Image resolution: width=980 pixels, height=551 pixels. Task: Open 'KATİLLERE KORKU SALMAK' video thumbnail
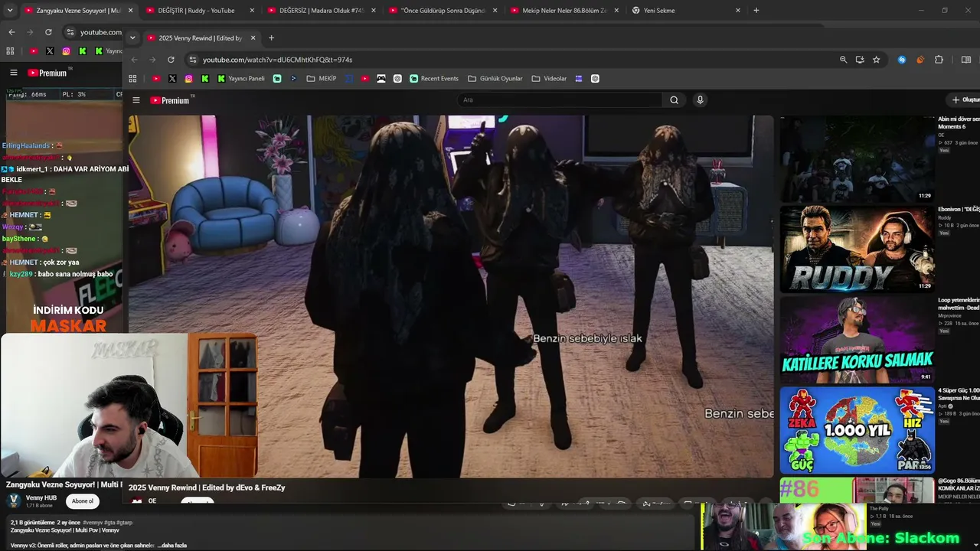(x=857, y=340)
